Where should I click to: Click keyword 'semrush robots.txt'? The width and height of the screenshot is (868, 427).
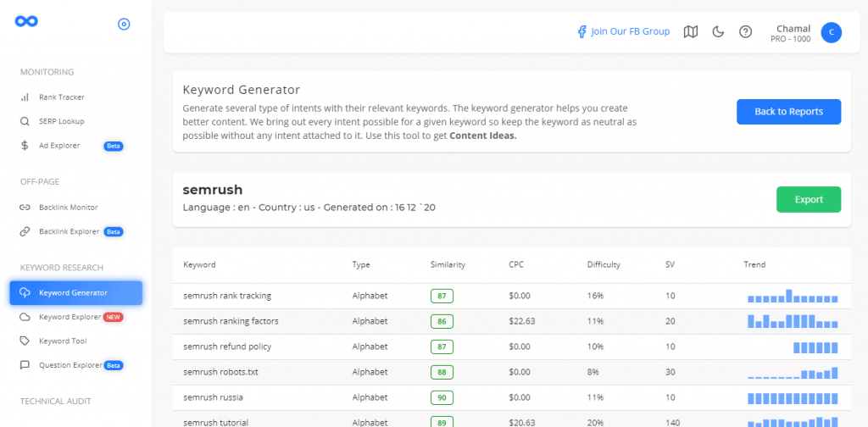pos(220,372)
